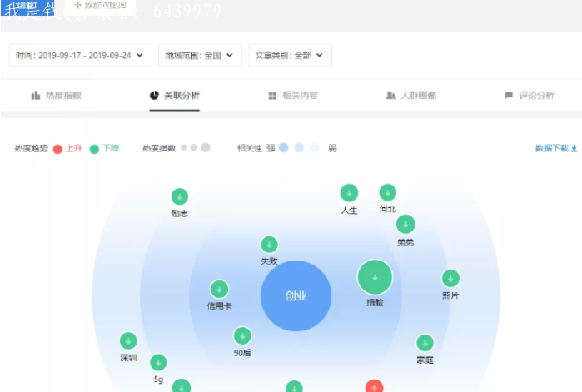The width and height of the screenshot is (582, 392).
Task: Click the green bubble above 失败
Action: (x=270, y=245)
